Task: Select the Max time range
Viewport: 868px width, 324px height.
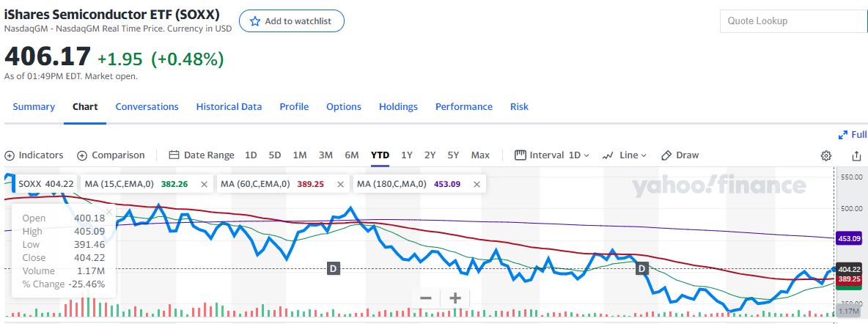Action: [480, 155]
